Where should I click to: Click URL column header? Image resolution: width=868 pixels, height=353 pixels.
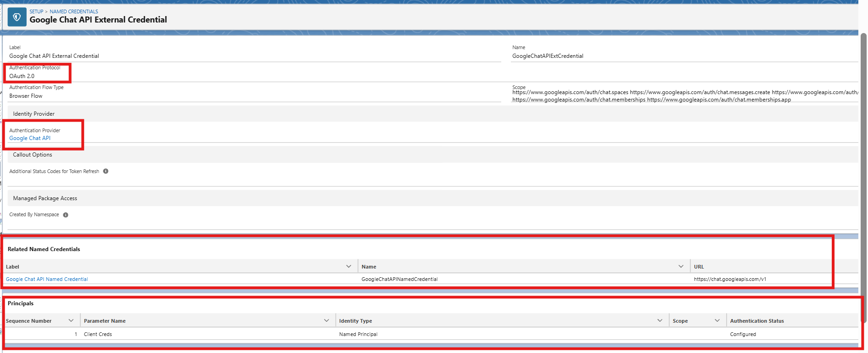[699, 267]
